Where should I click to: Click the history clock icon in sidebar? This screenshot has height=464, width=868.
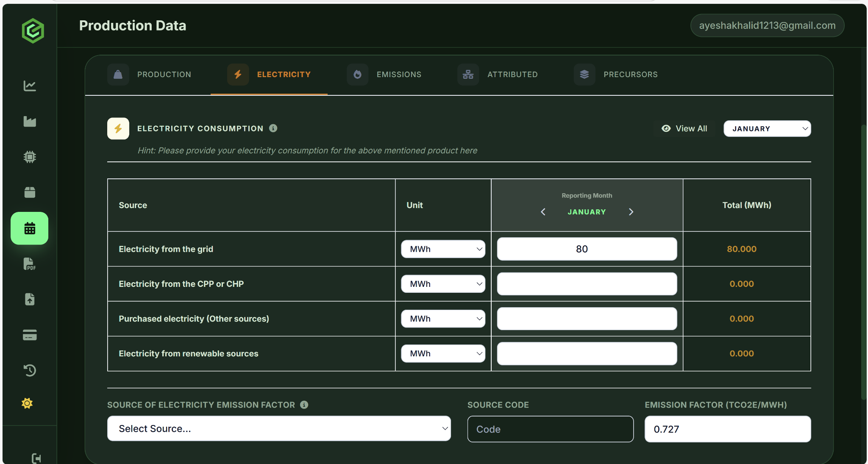click(x=30, y=370)
